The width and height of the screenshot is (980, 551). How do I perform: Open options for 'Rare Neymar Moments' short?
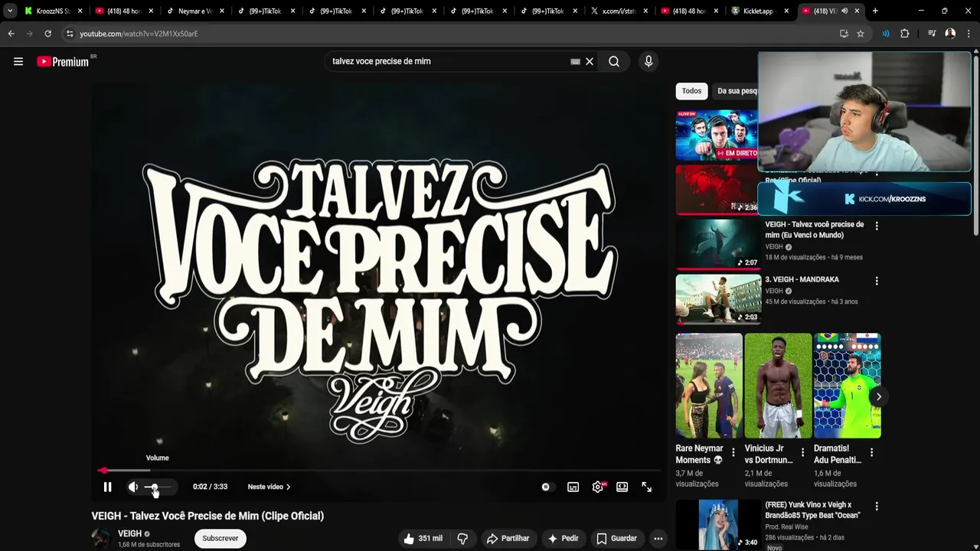click(x=733, y=452)
